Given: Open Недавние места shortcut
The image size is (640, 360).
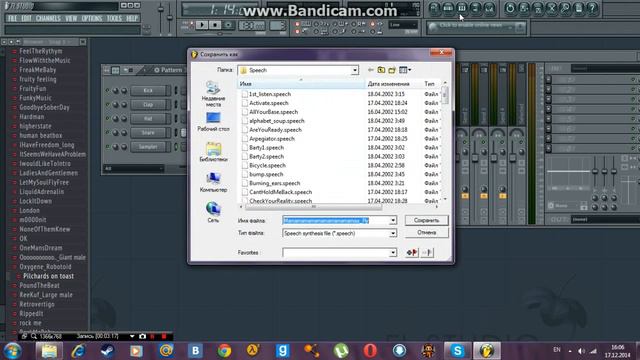Looking at the screenshot, I should tap(213, 94).
